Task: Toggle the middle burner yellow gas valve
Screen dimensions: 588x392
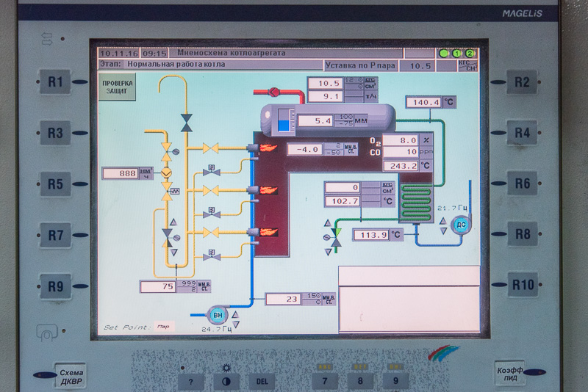Action: click(211, 191)
